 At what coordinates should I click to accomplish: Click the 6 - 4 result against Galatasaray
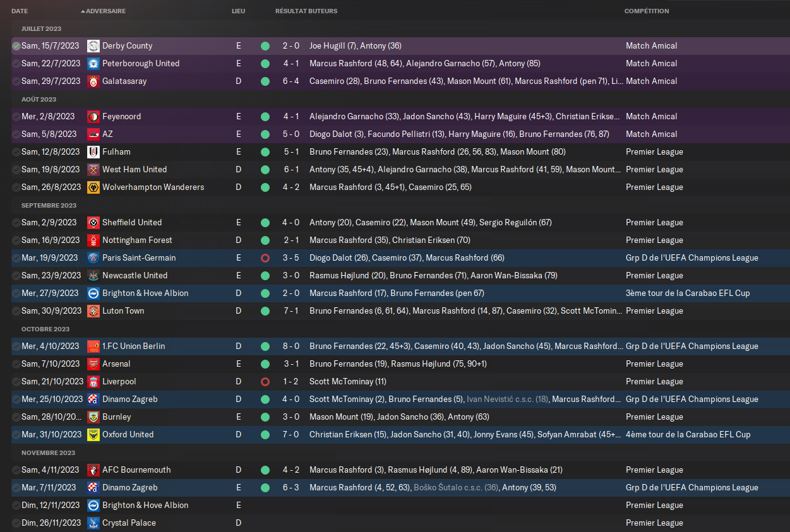(291, 81)
